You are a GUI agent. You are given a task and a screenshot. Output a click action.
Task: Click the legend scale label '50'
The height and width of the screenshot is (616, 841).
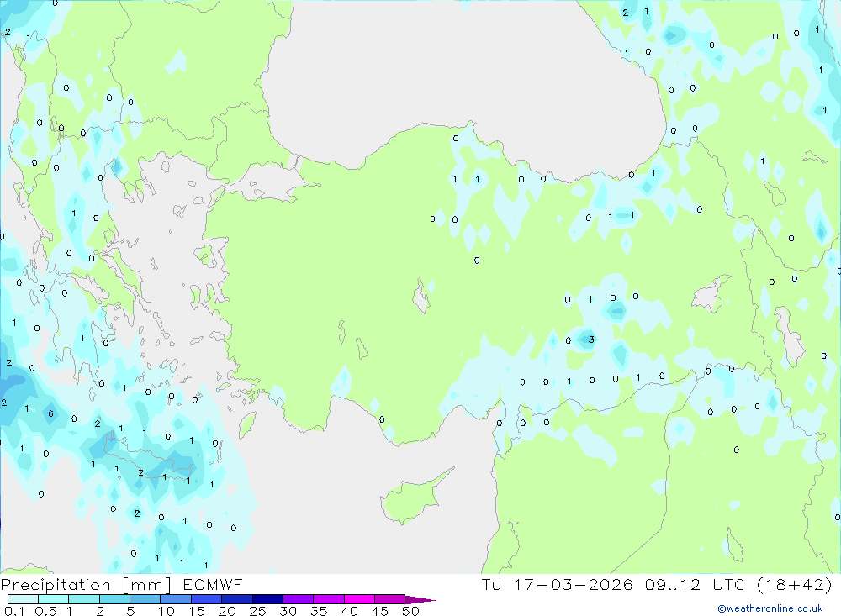[411, 611]
